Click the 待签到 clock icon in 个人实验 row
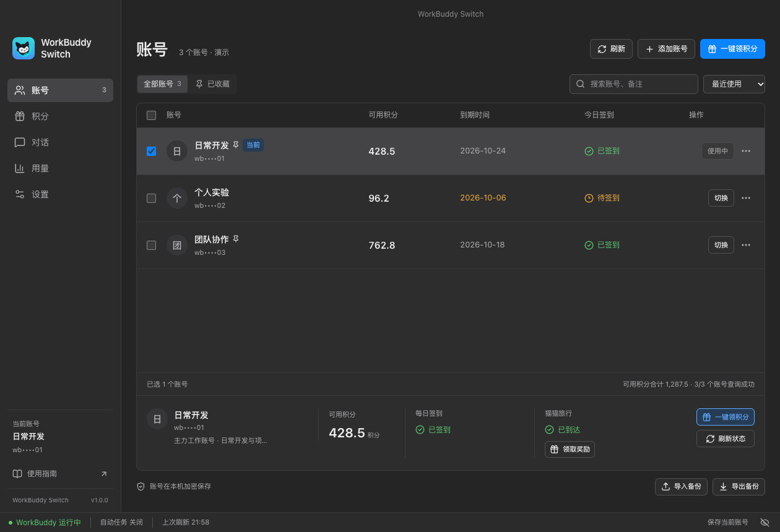 coord(589,198)
